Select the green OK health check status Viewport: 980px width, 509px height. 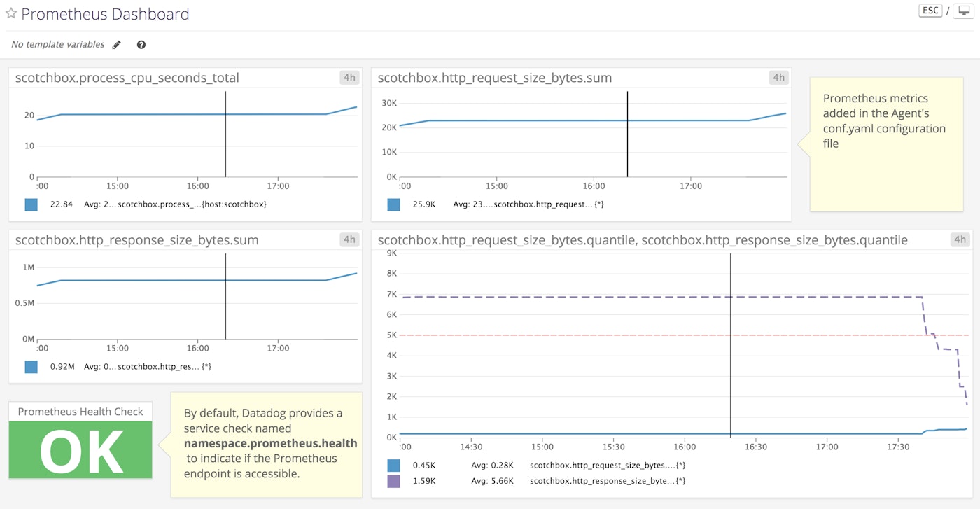tap(80, 451)
